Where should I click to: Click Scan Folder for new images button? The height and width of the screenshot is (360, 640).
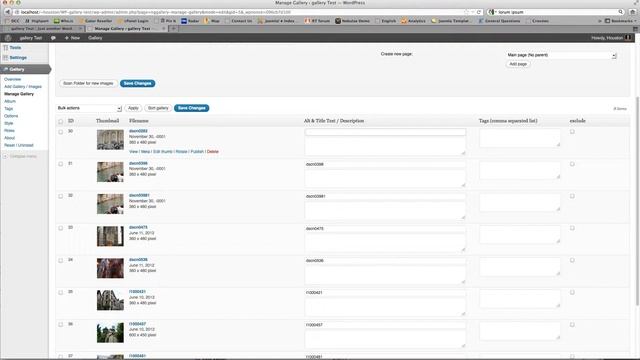click(x=88, y=83)
